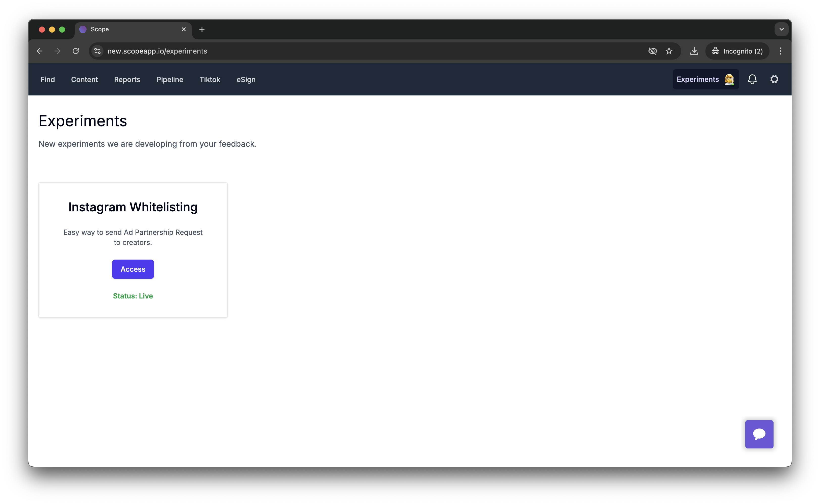Click the 'New experiments we are developing' subtitle
Image resolution: width=820 pixels, height=504 pixels.
click(x=147, y=144)
